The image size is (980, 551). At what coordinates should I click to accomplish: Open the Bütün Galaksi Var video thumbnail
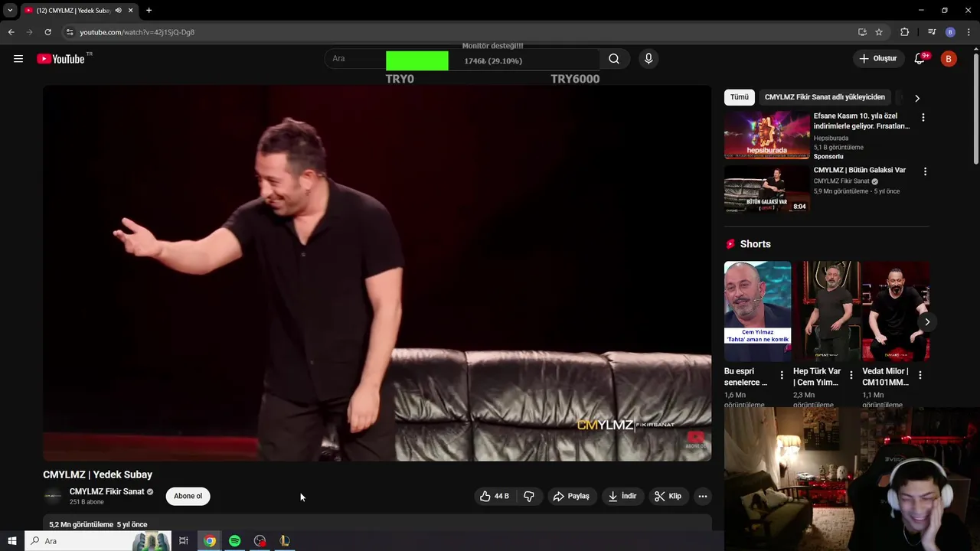(x=766, y=189)
